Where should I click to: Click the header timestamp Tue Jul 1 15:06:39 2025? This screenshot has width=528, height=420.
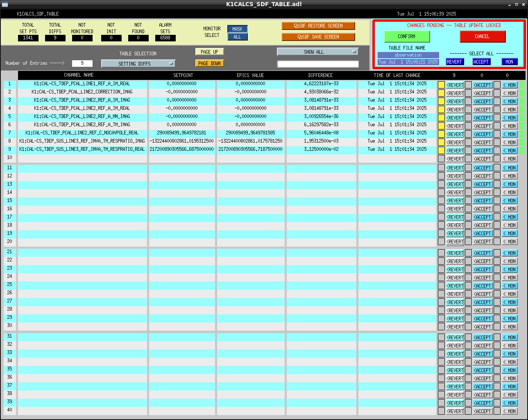point(426,14)
